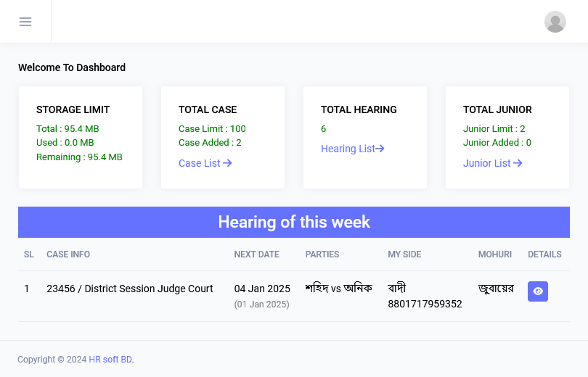Click the MY SIDE column header

404,254
